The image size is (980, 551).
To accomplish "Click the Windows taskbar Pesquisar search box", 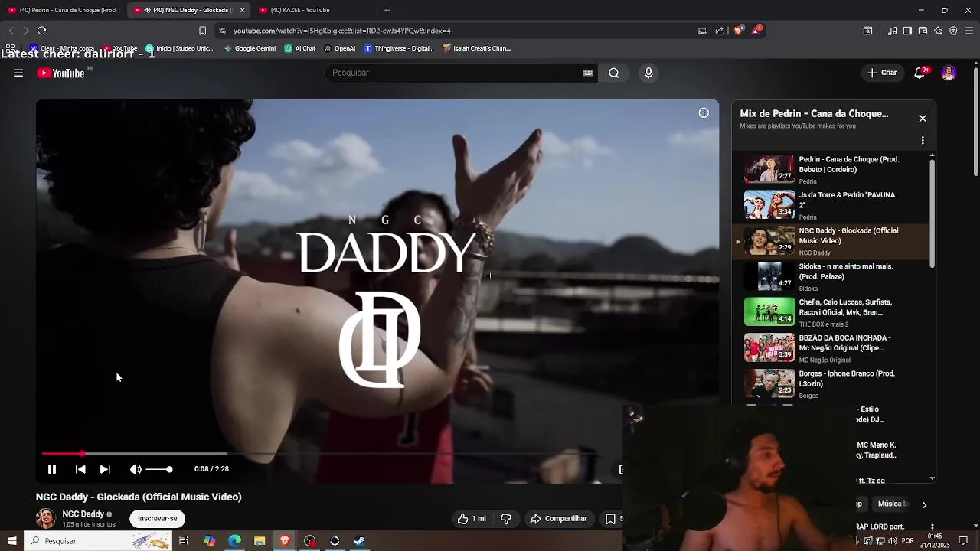I will 100,541.
